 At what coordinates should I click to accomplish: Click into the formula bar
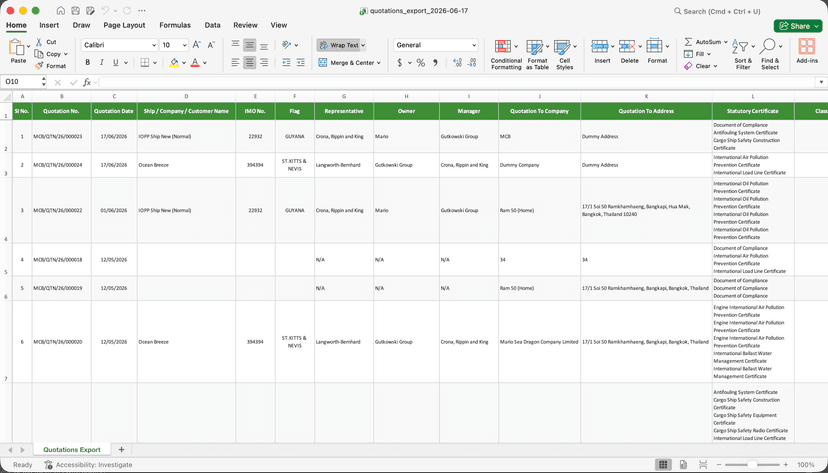[457, 82]
